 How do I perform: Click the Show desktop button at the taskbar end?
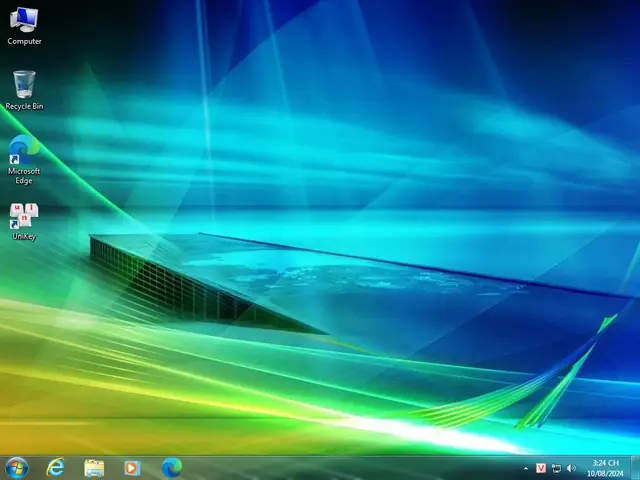[635, 468]
